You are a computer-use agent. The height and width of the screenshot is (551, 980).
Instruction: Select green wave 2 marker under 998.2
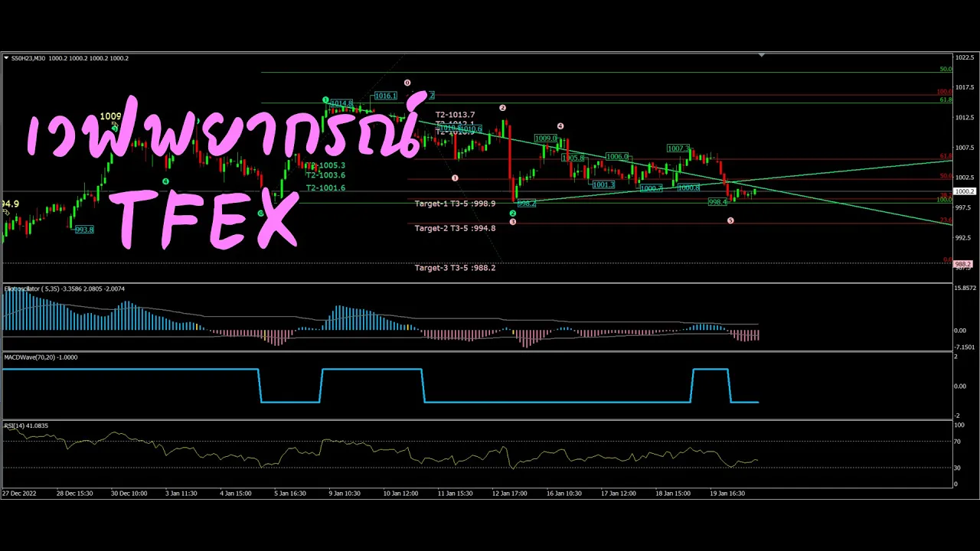[x=513, y=214]
